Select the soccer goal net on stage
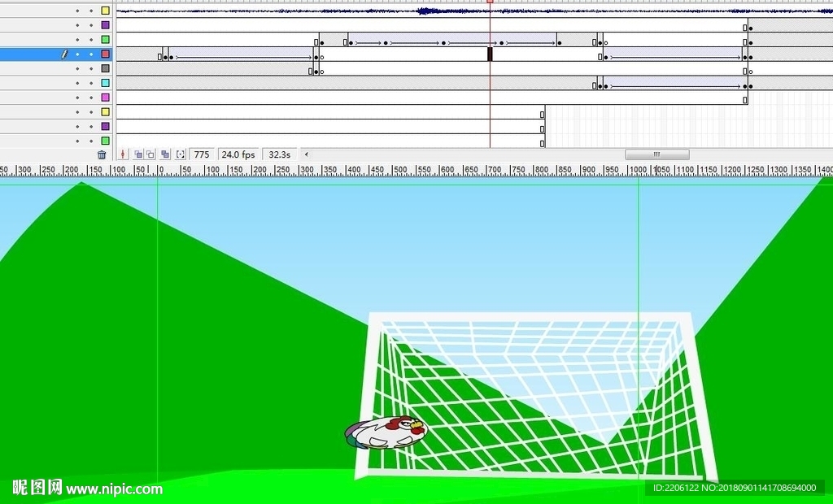The image size is (833, 504). coord(537,396)
